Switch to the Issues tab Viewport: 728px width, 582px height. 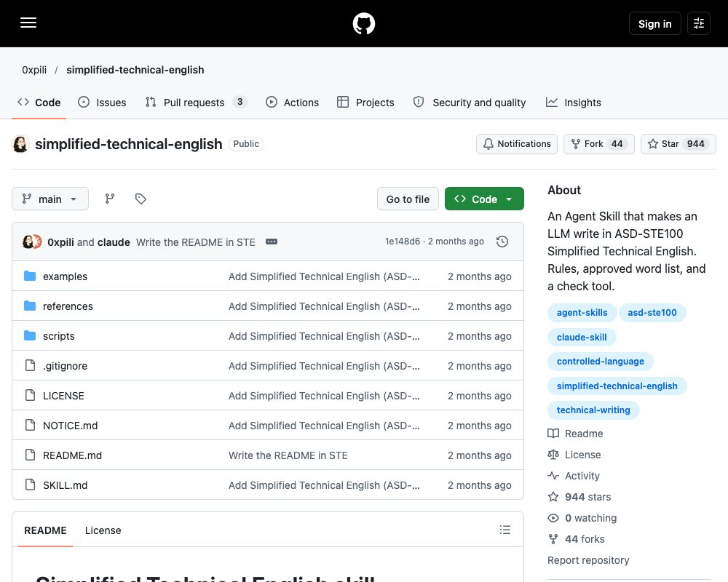pos(102,103)
